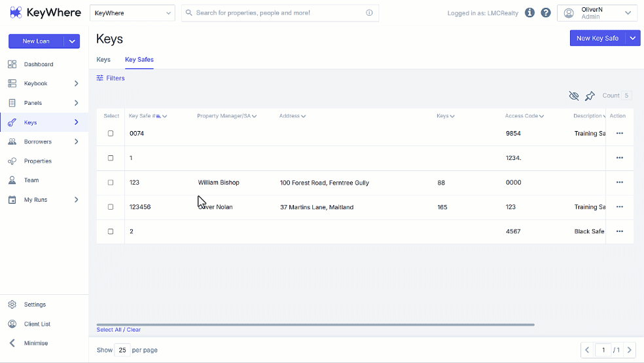
Task: Click the Borrowers people icon
Action: click(x=12, y=142)
